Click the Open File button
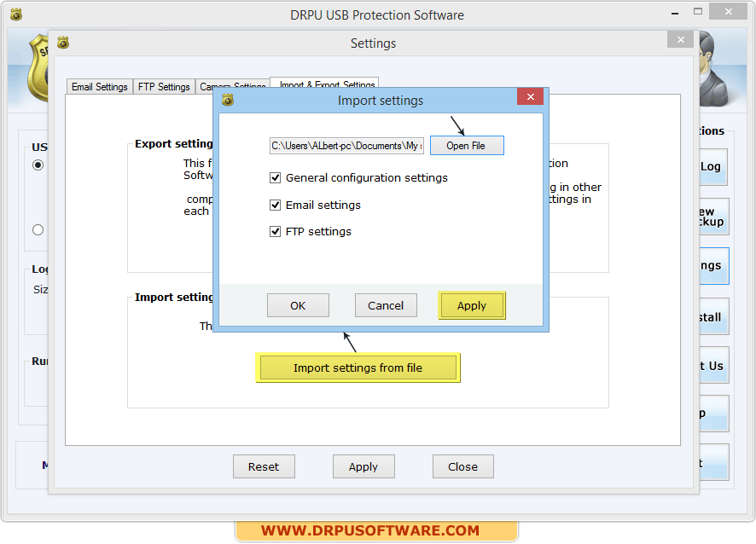Image resolution: width=756 pixels, height=544 pixels. (x=466, y=146)
